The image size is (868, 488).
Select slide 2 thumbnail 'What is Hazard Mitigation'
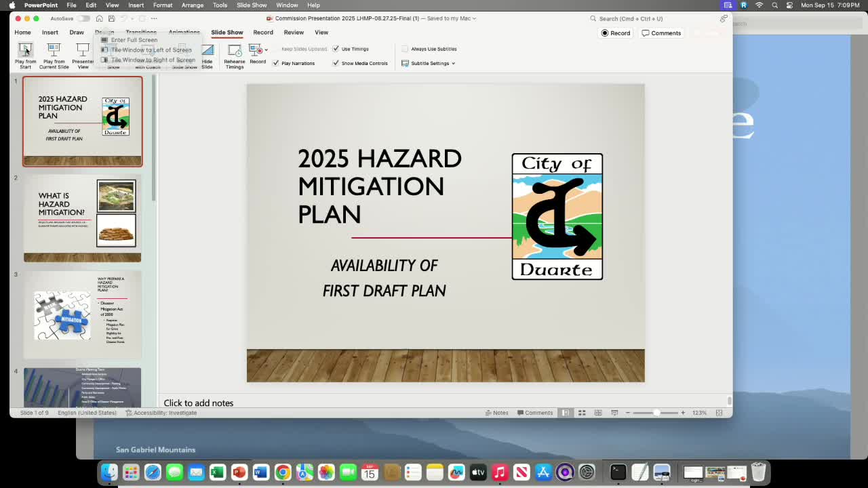point(82,217)
